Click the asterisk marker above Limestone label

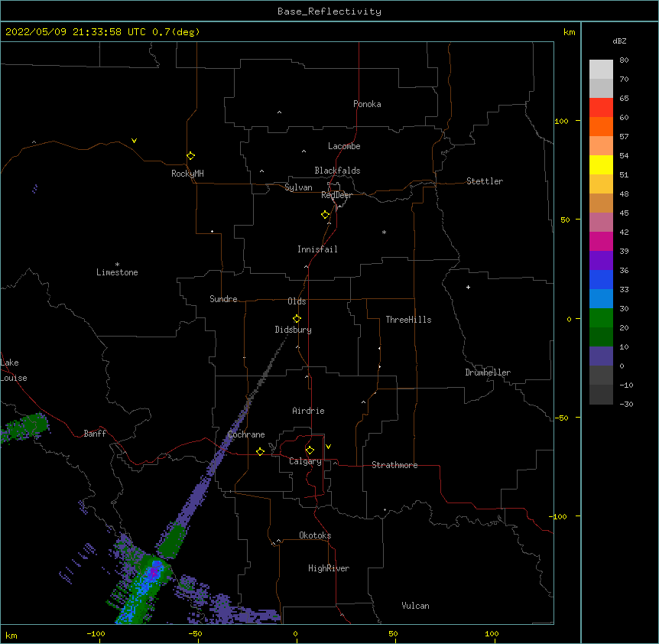(117, 265)
